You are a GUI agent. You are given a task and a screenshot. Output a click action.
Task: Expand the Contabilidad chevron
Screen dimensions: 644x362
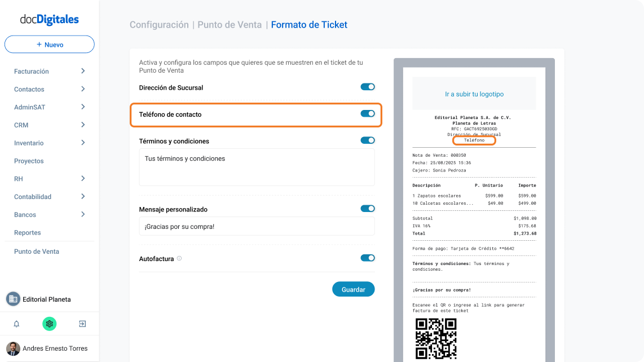(x=83, y=196)
